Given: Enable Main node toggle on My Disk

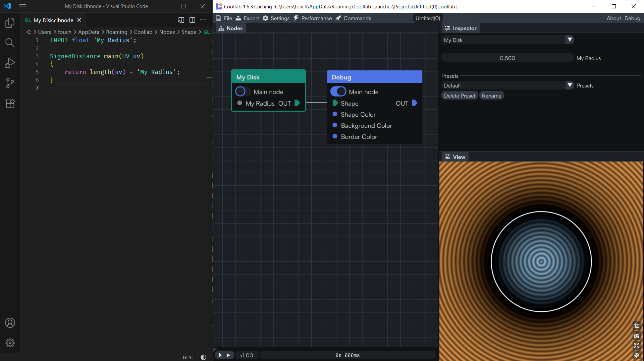Looking at the screenshot, I should coord(243,92).
